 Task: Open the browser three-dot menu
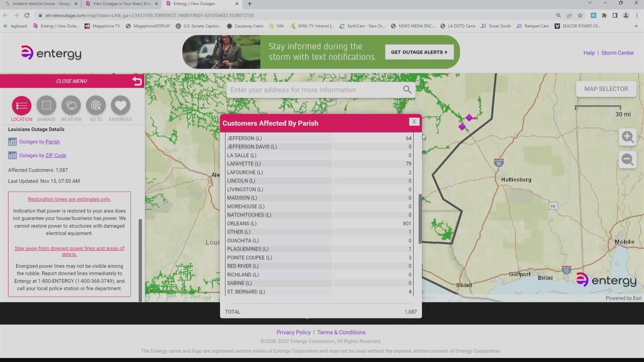click(x=637, y=15)
